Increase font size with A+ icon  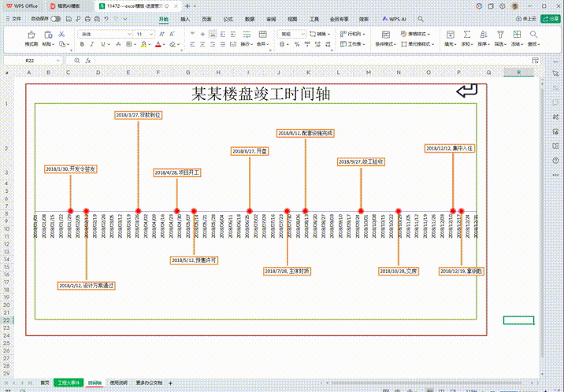pos(161,34)
